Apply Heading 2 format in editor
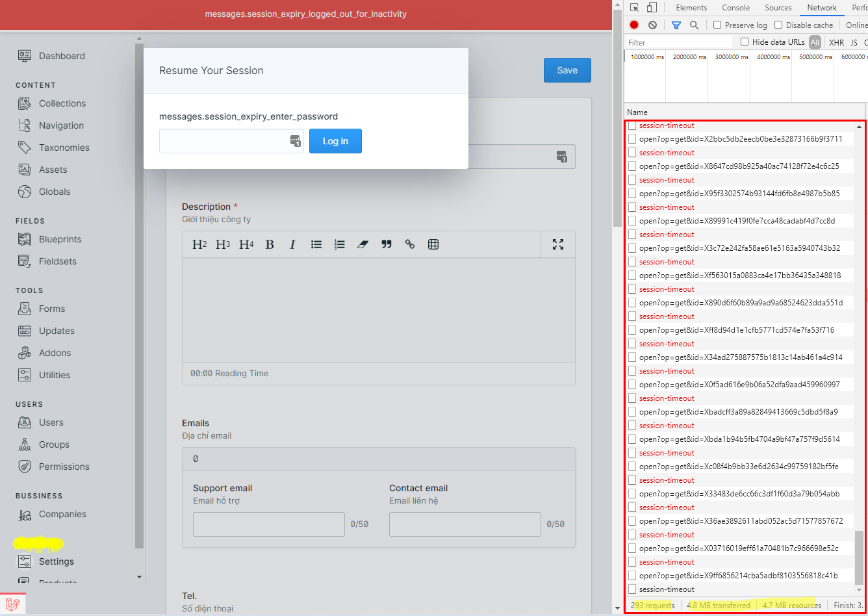The height and width of the screenshot is (616, 868). [199, 244]
